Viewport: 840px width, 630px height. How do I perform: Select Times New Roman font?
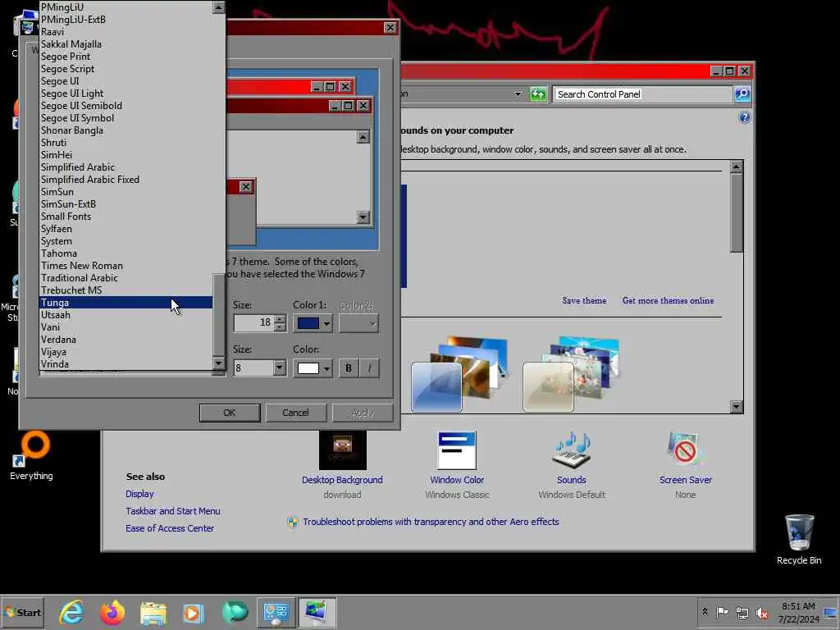click(x=126, y=266)
